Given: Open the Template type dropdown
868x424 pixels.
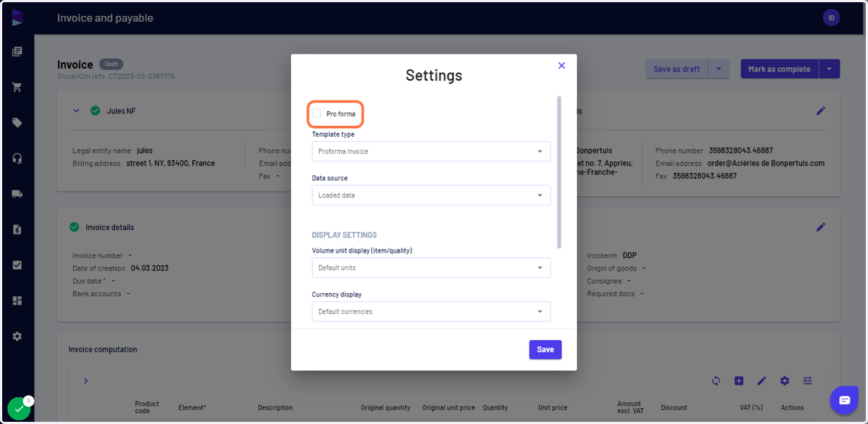Looking at the screenshot, I should [431, 151].
